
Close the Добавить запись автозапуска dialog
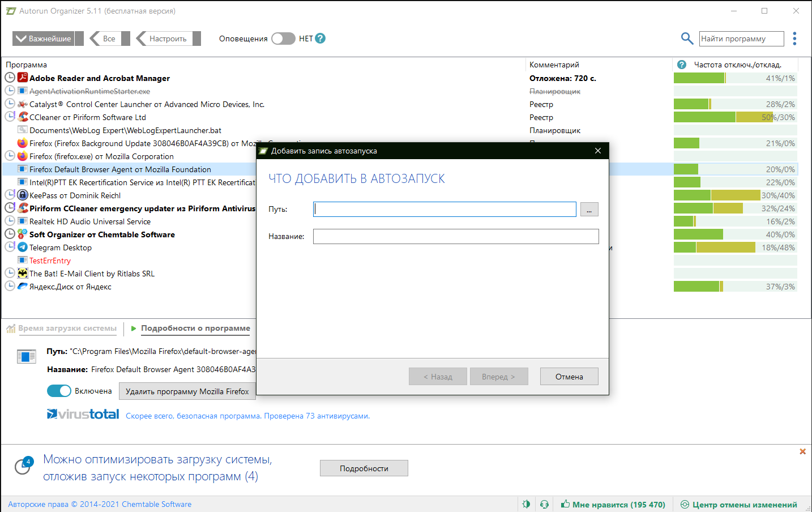598,151
